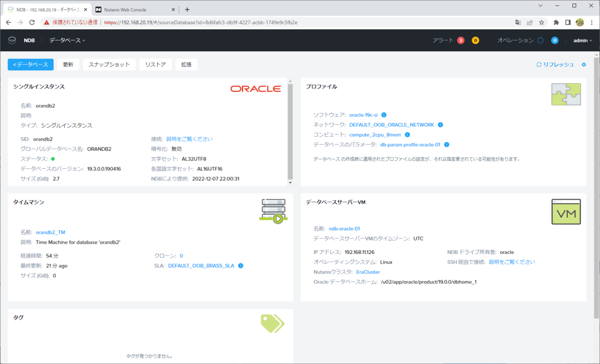Image resolution: width=600 pixels, height=364 pixels.
Task: Open the admin user dropdown
Action: [582, 40]
